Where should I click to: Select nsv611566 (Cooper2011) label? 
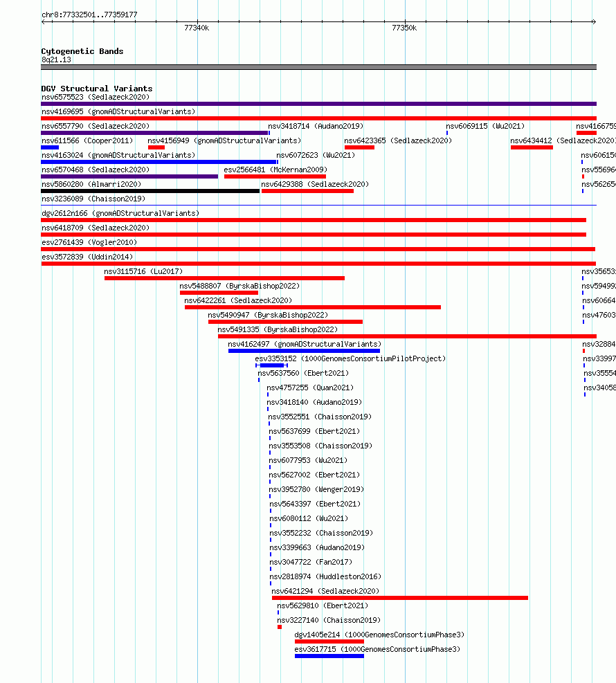tap(87, 140)
